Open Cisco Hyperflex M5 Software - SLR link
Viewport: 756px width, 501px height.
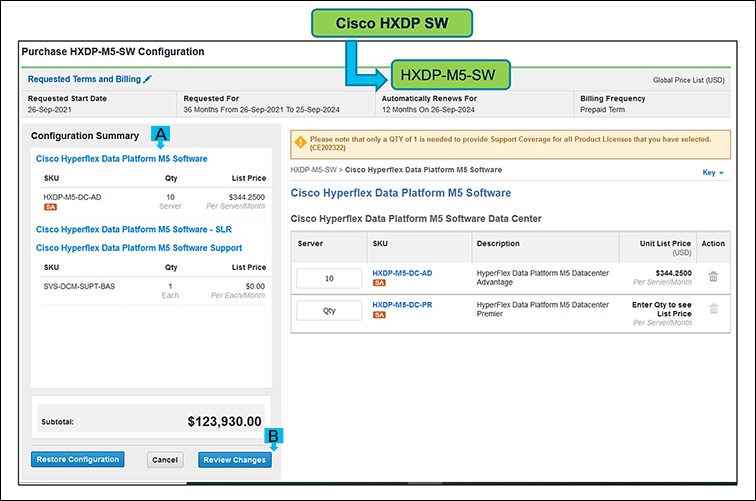pyautogui.click(x=134, y=230)
